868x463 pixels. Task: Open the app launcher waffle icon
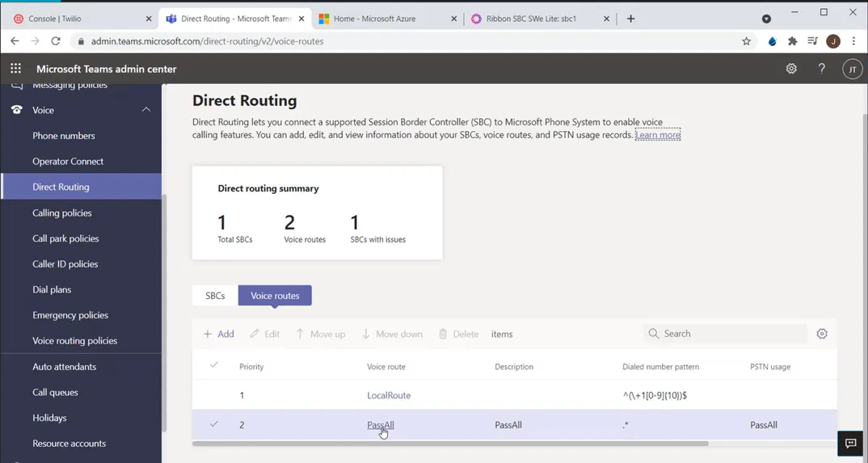(x=15, y=69)
